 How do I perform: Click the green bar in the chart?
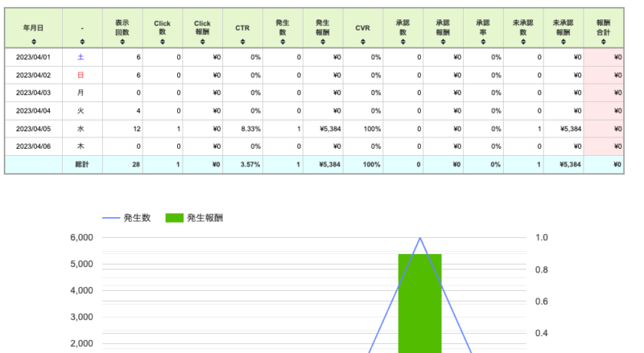coord(419,303)
